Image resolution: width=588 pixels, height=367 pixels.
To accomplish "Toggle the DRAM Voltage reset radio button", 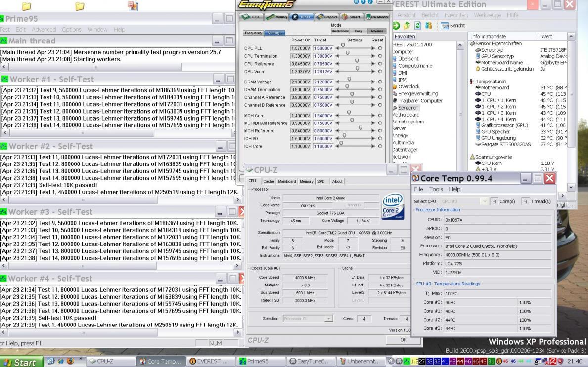I will click(x=380, y=82).
